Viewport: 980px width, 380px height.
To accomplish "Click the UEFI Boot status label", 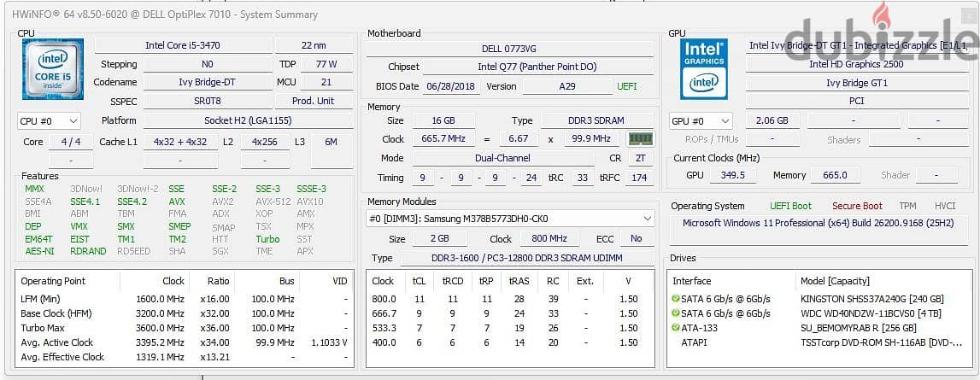I will (x=790, y=206).
